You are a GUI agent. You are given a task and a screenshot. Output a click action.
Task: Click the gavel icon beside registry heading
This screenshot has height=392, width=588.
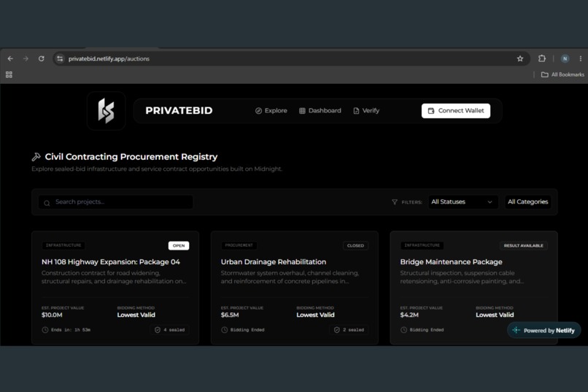tap(36, 157)
